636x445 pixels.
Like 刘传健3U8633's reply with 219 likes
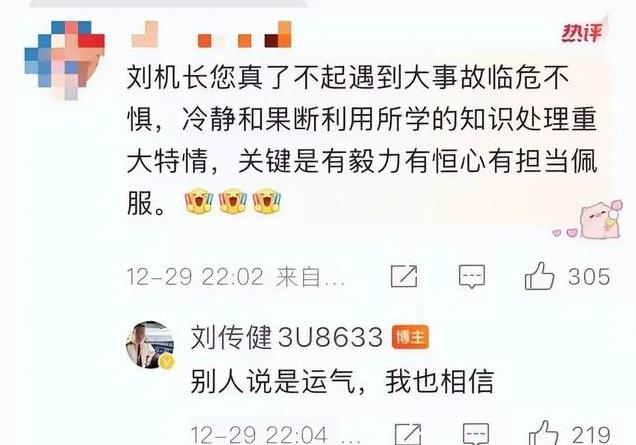(543, 433)
